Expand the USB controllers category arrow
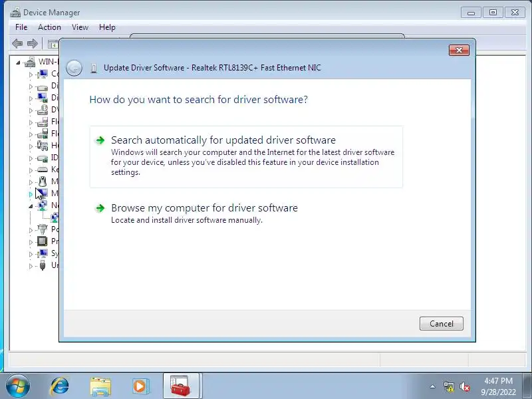 coord(31,266)
